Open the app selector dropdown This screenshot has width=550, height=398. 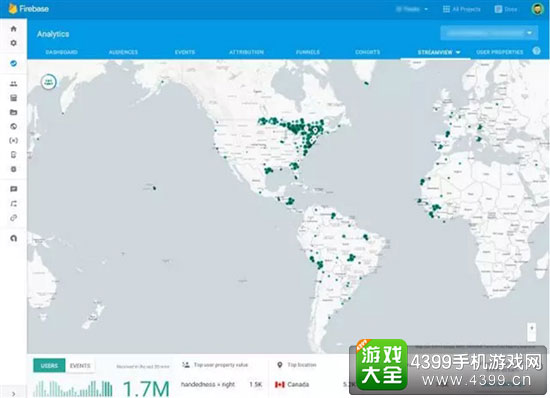(x=489, y=33)
